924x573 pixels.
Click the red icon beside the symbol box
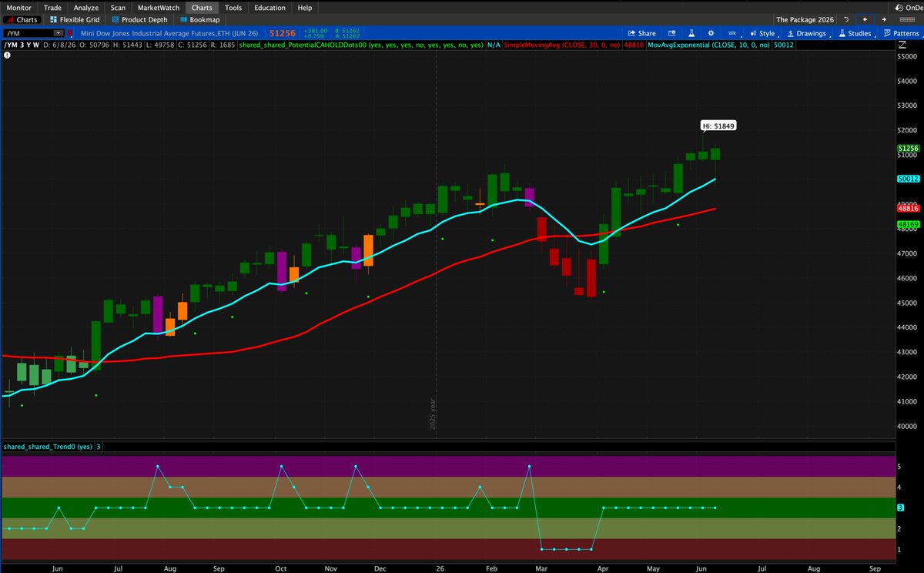(72, 33)
